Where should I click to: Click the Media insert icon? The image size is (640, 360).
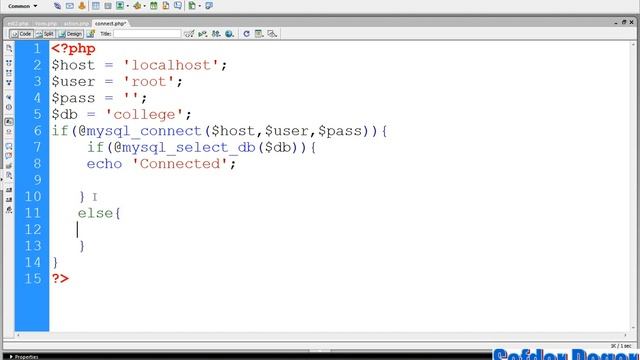[137, 6]
